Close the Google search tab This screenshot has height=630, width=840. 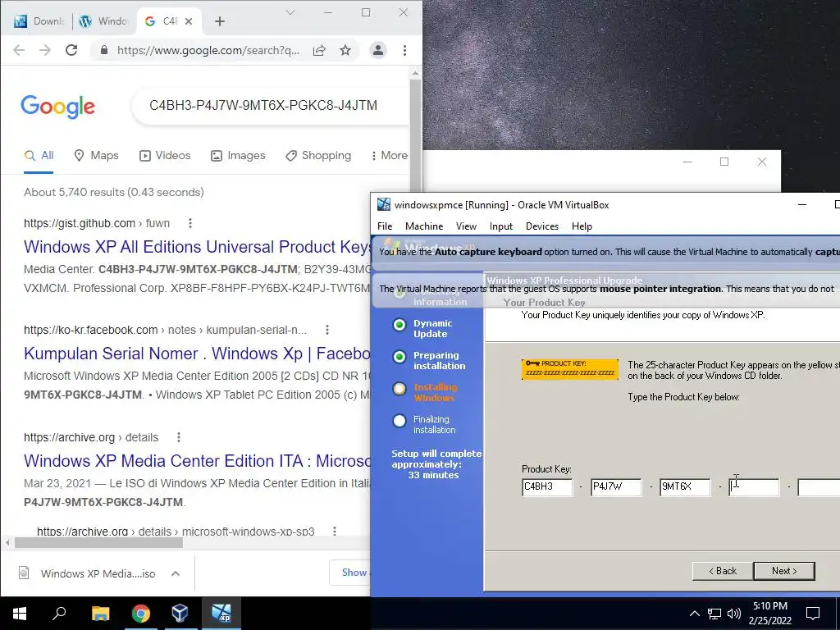pyautogui.click(x=189, y=21)
